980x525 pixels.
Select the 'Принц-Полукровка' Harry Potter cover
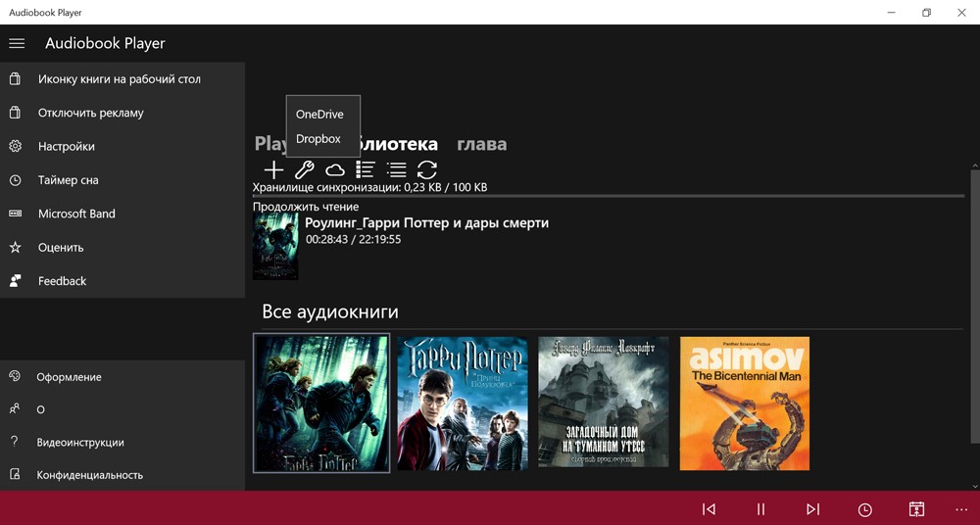tap(463, 404)
